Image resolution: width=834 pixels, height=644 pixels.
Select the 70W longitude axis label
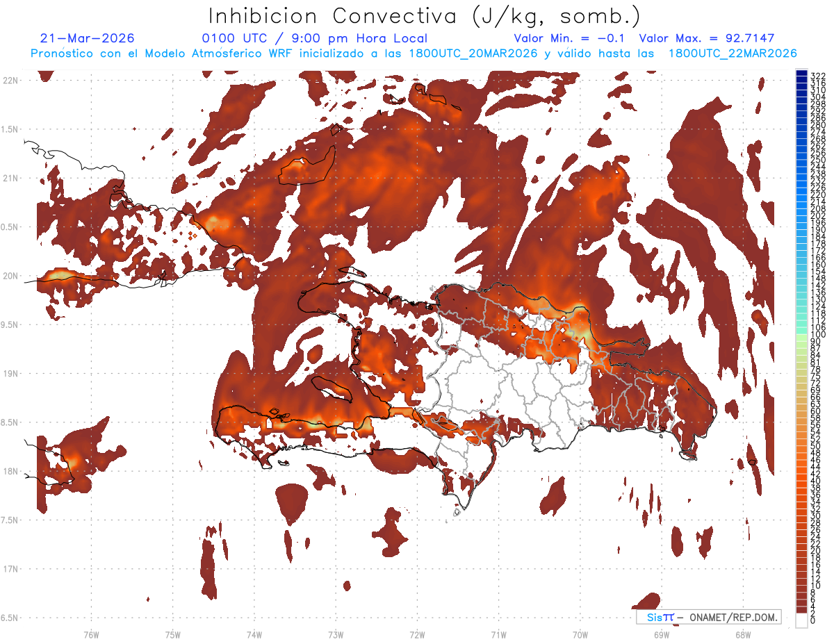point(580,634)
